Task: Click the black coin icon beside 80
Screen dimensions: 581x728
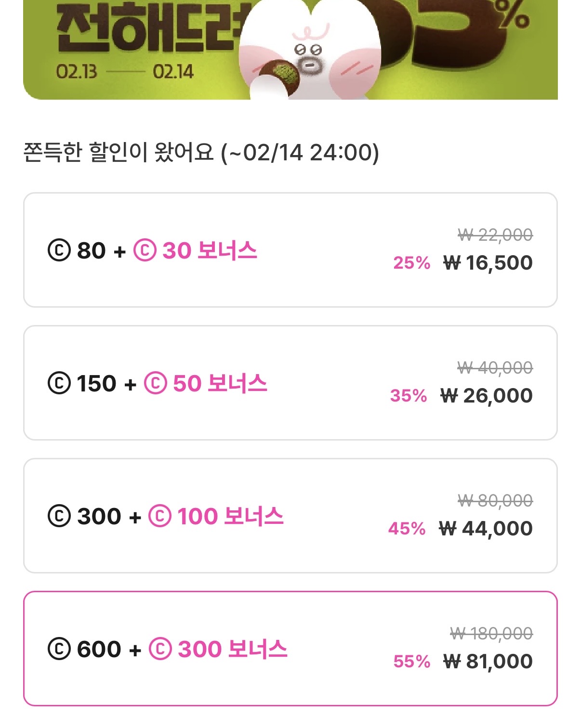Action: [59, 251]
